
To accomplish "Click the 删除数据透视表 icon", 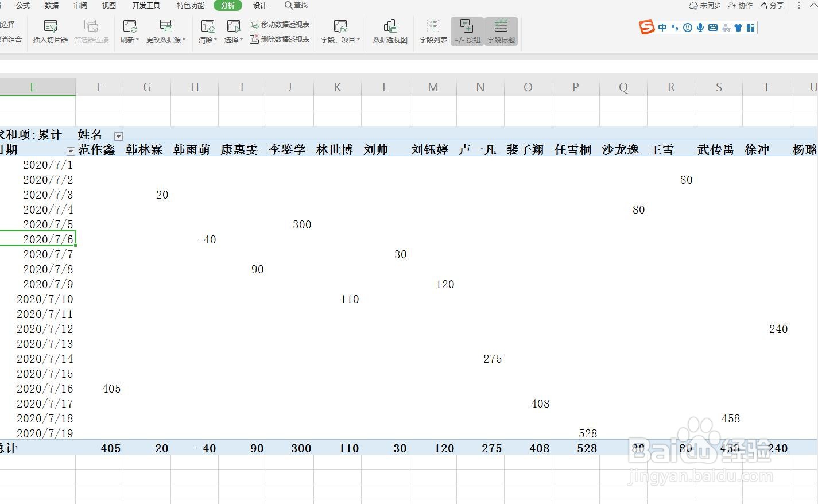I will 280,39.
